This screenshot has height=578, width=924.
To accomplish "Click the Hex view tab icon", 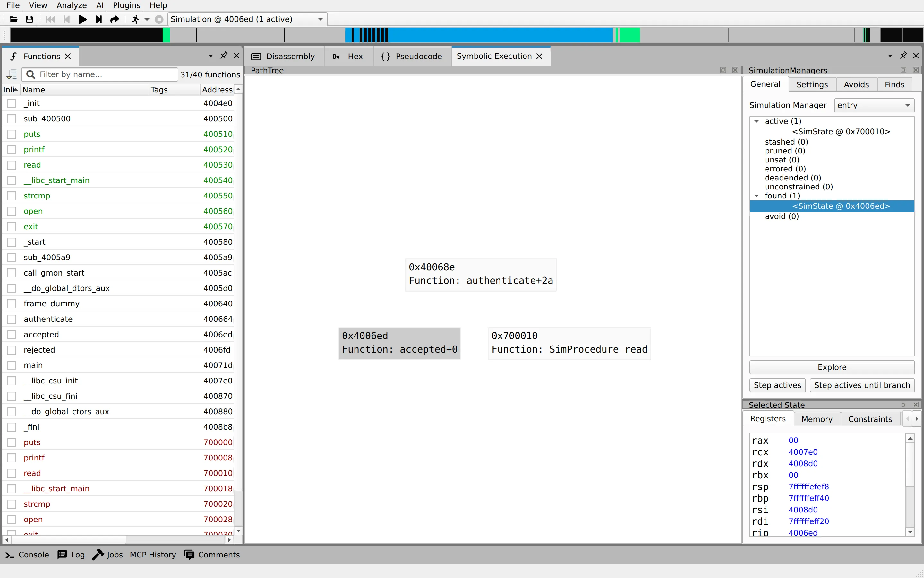I will pos(336,57).
